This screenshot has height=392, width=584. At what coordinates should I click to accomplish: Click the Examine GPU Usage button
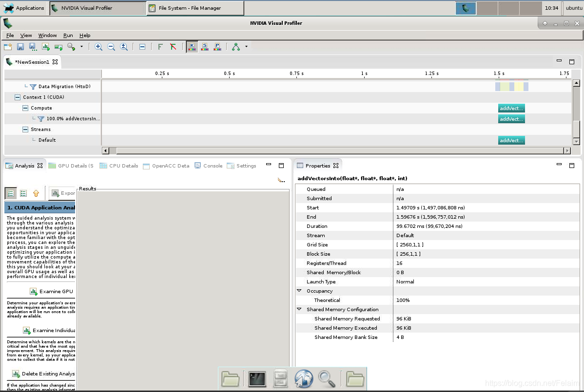click(x=52, y=292)
